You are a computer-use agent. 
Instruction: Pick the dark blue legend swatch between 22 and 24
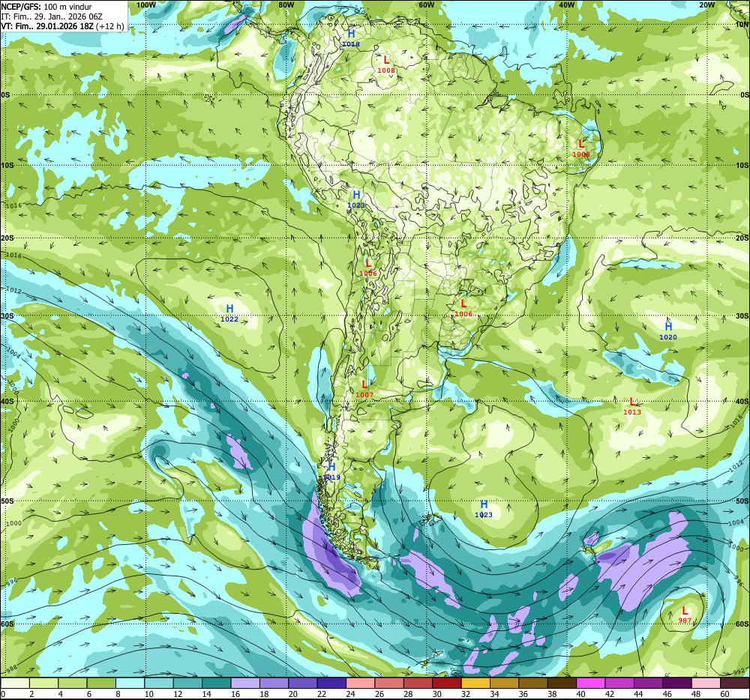332,683
